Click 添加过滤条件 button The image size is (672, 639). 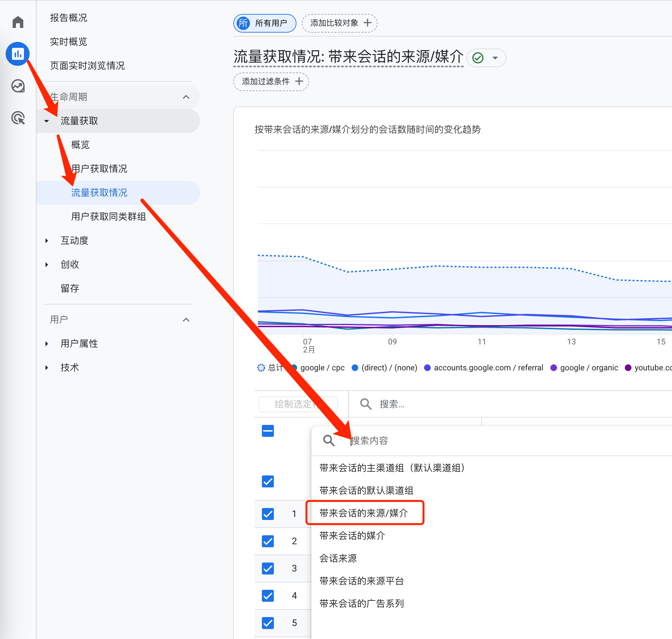[x=271, y=82]
